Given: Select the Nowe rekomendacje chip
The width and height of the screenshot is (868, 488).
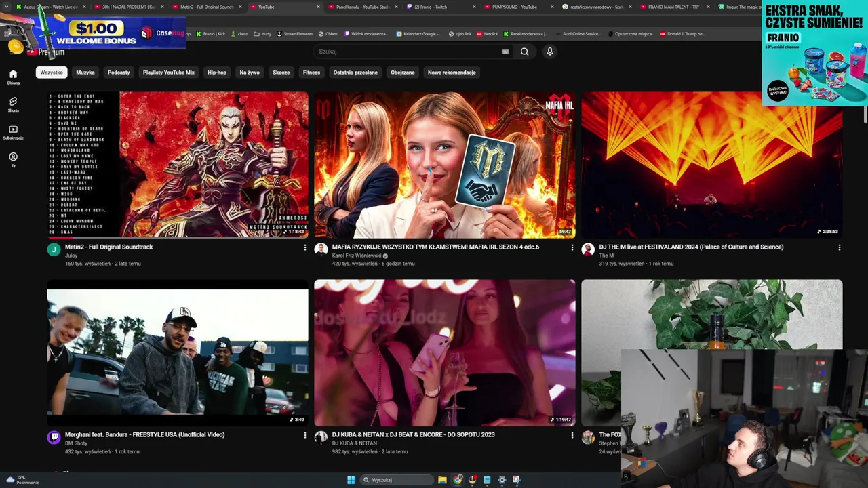Looking at the screenshot, I should tap(452, 73).
